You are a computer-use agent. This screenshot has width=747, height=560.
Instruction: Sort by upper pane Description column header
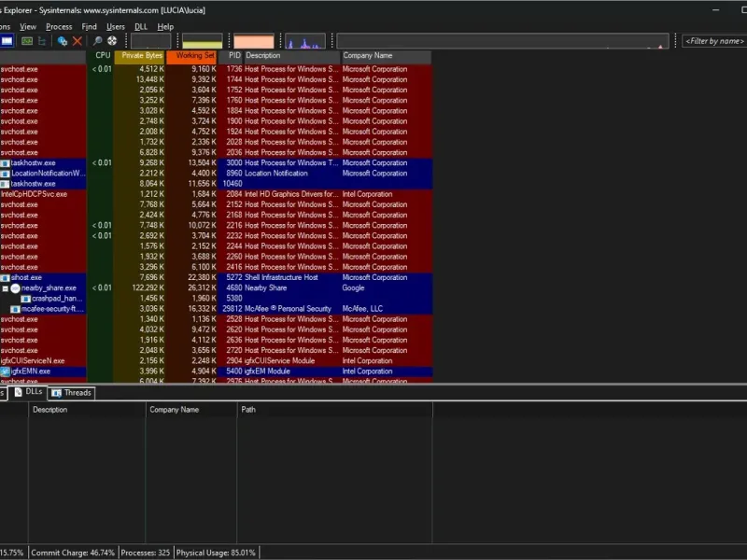(292, 56)
